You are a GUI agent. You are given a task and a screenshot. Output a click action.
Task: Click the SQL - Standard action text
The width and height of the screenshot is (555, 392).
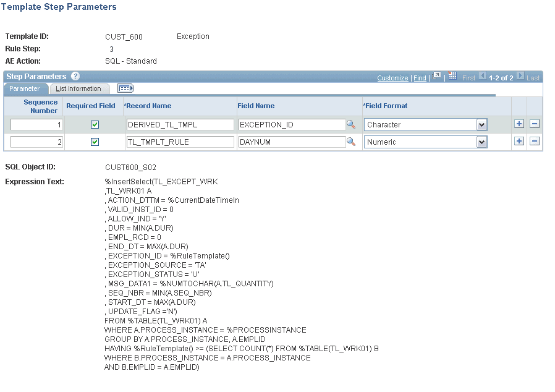tap(131, 61)
